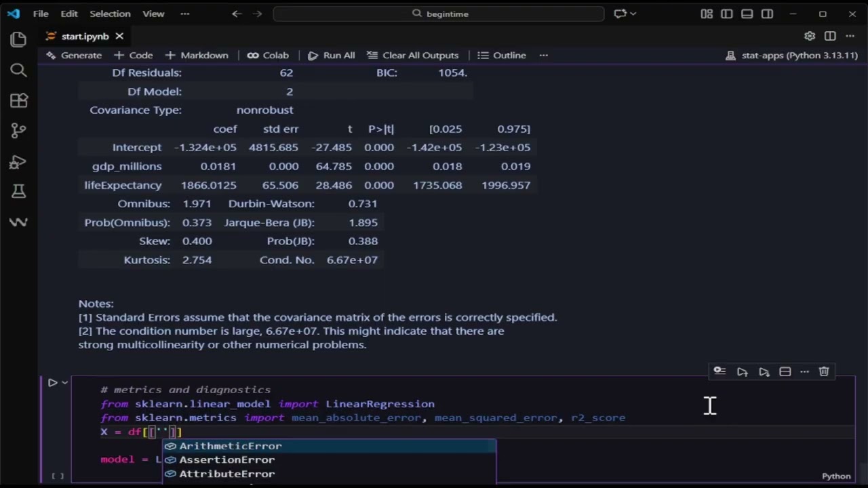Open the Explorer view in activity bar
This screenshot has width=868, height=488.
pyautogui.click(x=18, y=39)
